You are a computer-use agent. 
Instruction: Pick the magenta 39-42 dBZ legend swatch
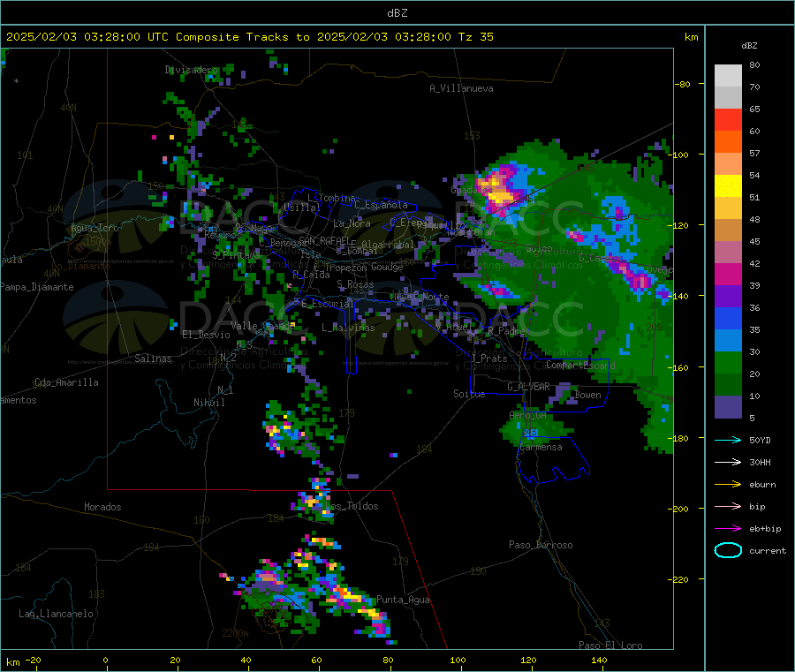(x=728, y=274)
